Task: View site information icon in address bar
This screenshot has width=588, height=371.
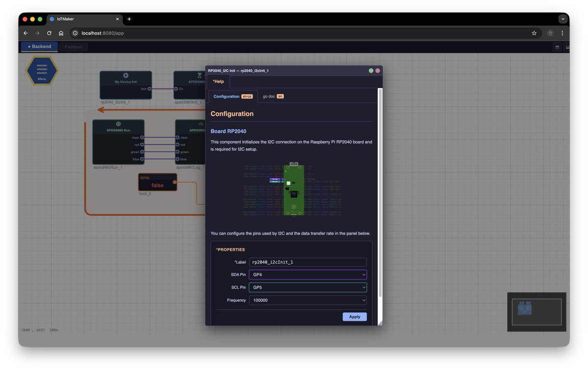Action: (x=75, y=33)
